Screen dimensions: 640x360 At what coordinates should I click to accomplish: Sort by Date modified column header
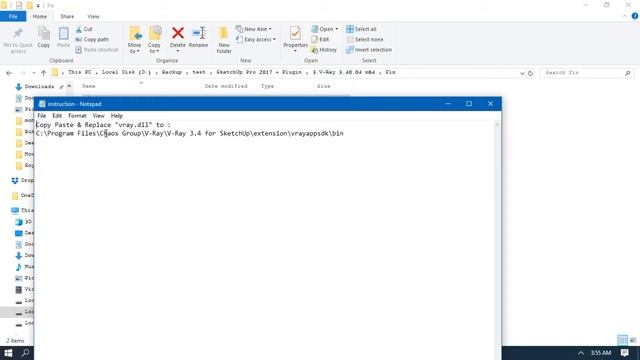point(226,86)
